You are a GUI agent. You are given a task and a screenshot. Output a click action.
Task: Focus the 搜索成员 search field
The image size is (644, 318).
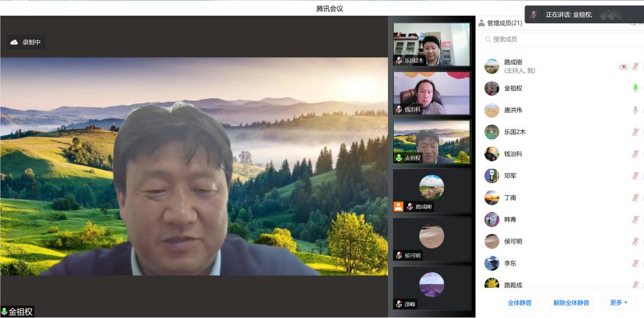click(x=560, y=39)
